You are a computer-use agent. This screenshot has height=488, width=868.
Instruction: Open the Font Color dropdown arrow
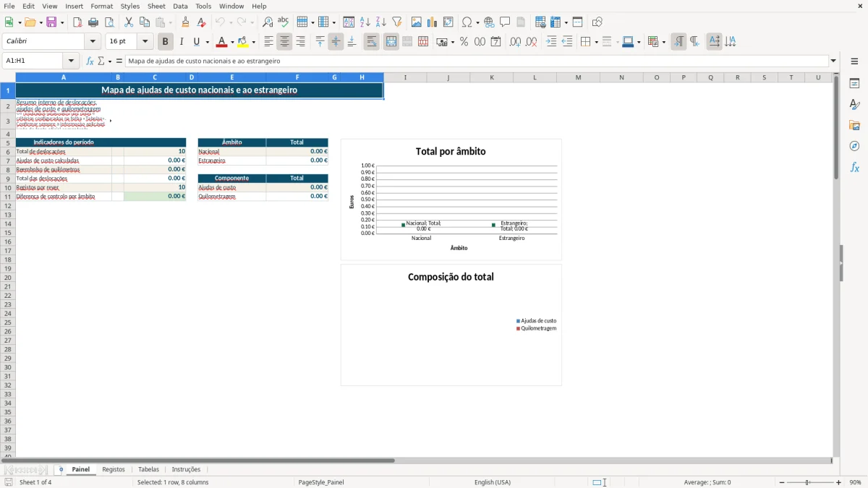point(232,42)
